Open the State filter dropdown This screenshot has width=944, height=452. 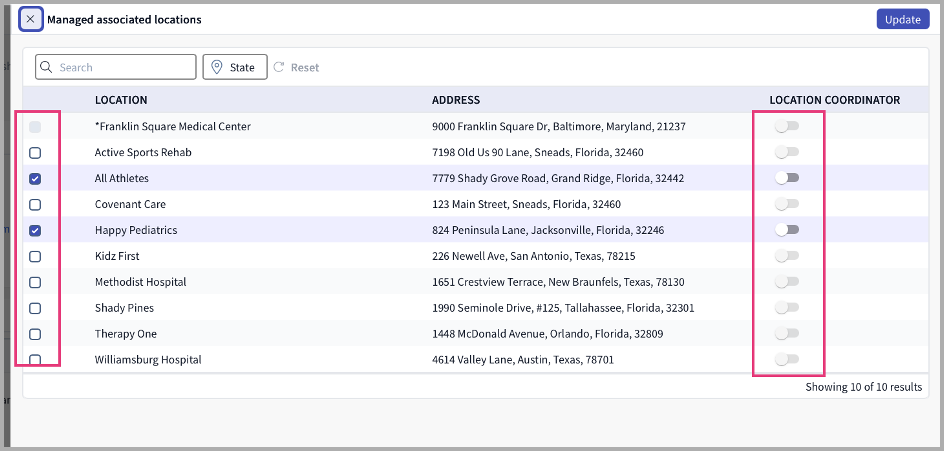pyautogui.click(x=235, y=67)
